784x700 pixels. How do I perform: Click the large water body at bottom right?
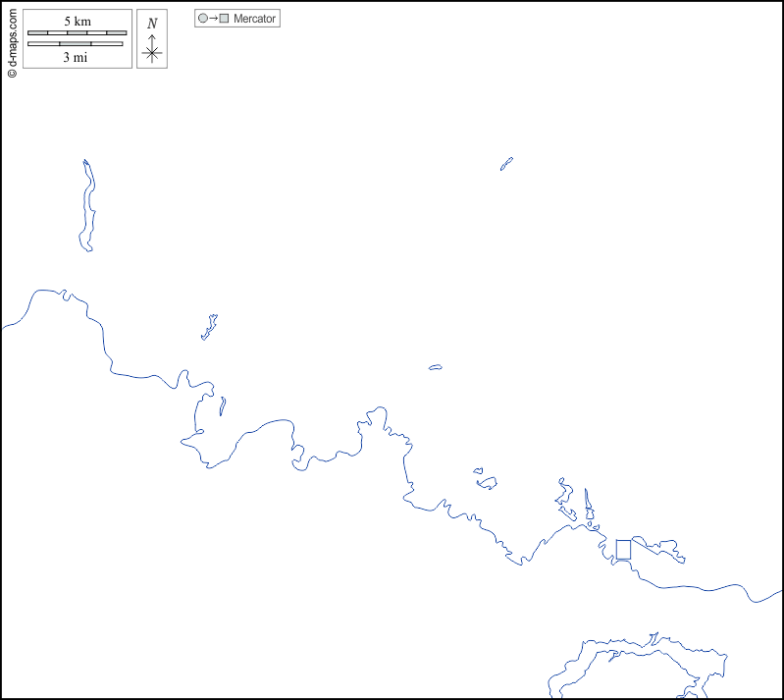(648, 673)
